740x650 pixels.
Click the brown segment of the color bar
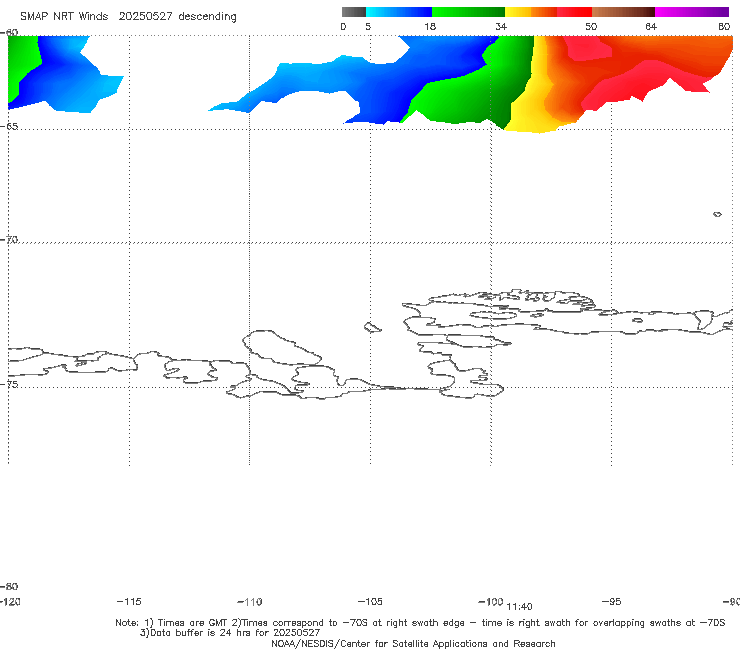click(623, 12)
